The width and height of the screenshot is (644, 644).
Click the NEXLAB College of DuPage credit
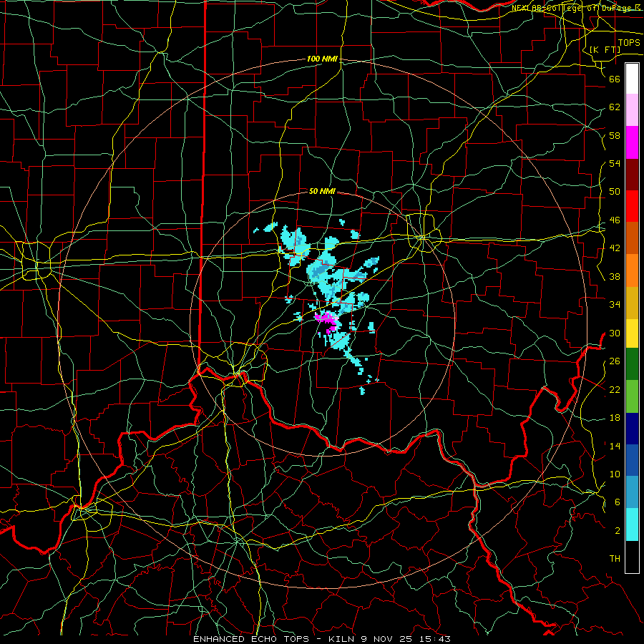pos(577,8)
